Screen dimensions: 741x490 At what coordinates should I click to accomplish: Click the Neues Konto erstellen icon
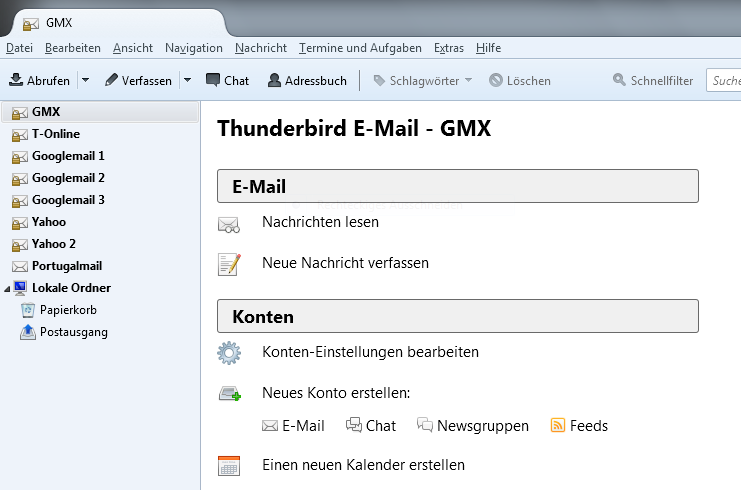coord(230,394)
